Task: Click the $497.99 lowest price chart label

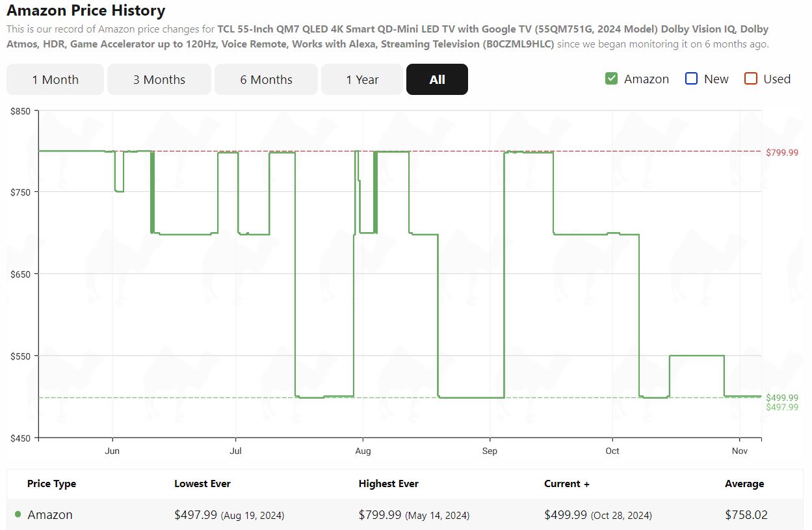Action: (x=782, y=407)
